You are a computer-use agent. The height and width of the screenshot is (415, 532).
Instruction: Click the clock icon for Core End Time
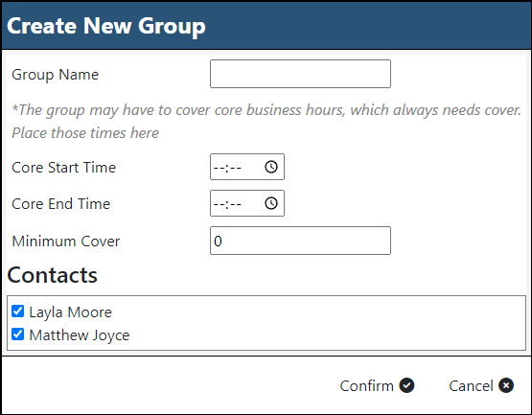tap(271, 203)
